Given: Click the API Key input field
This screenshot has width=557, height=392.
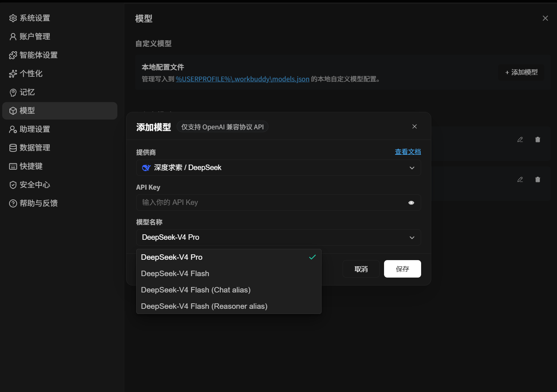Looking at the screenshot, I should [x=279, y=203].
